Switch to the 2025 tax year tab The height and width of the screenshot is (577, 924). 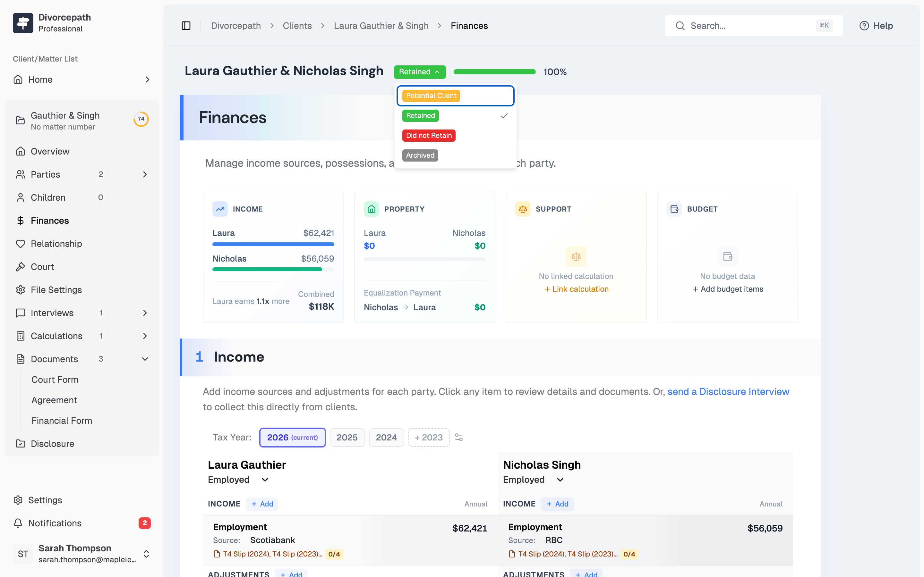pyautogui.click(x=347, y=437)
